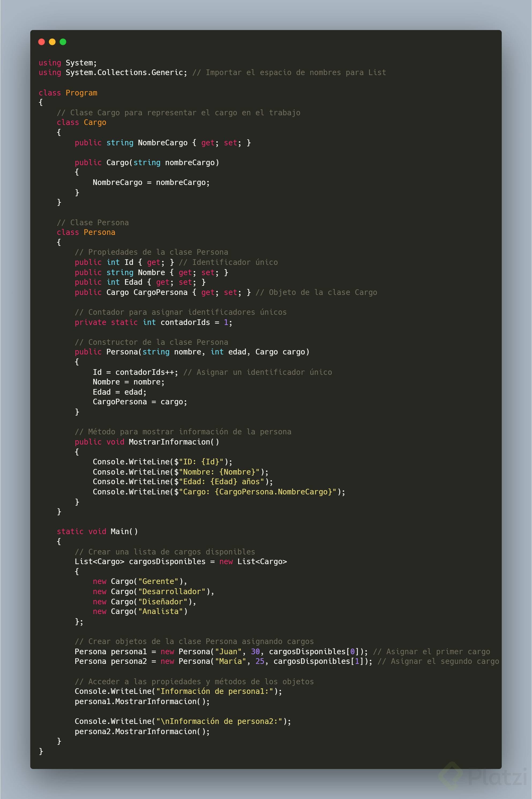
Task: Click the 'class Cargo' declaration
Action: coord(81,122)
